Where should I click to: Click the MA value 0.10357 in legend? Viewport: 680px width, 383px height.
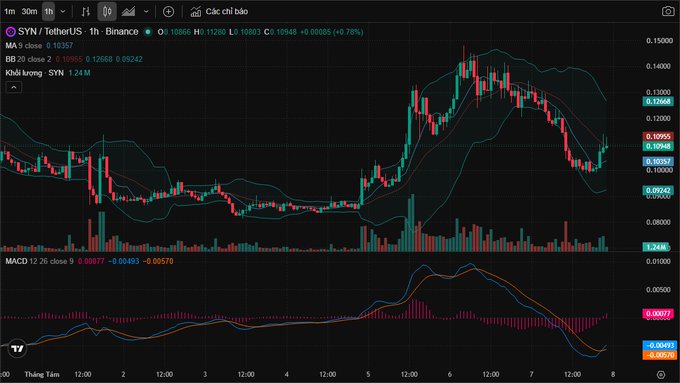(x=60, y=46)
